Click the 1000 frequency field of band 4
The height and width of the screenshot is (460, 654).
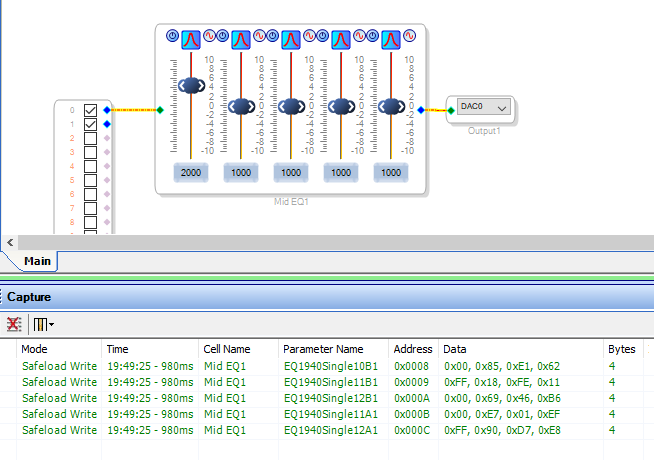341,172
